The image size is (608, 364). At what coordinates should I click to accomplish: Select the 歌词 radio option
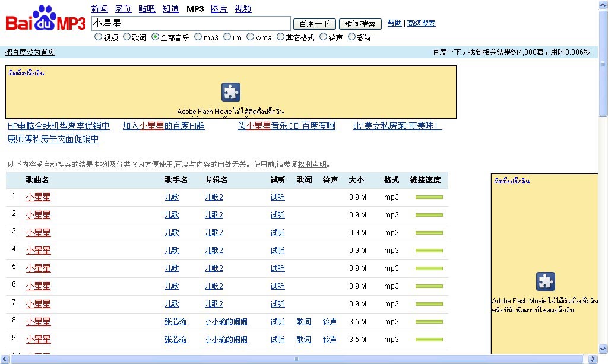tap(127, 37)
